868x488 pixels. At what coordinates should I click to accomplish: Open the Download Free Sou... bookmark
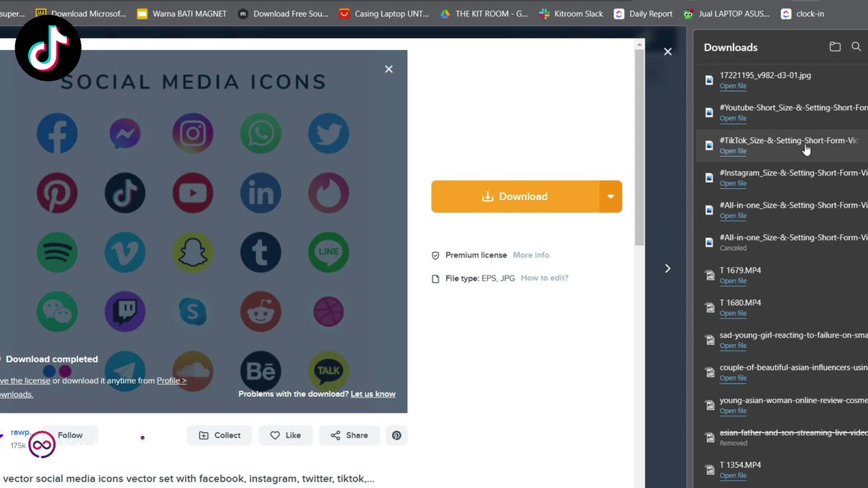tap(283, 13)
